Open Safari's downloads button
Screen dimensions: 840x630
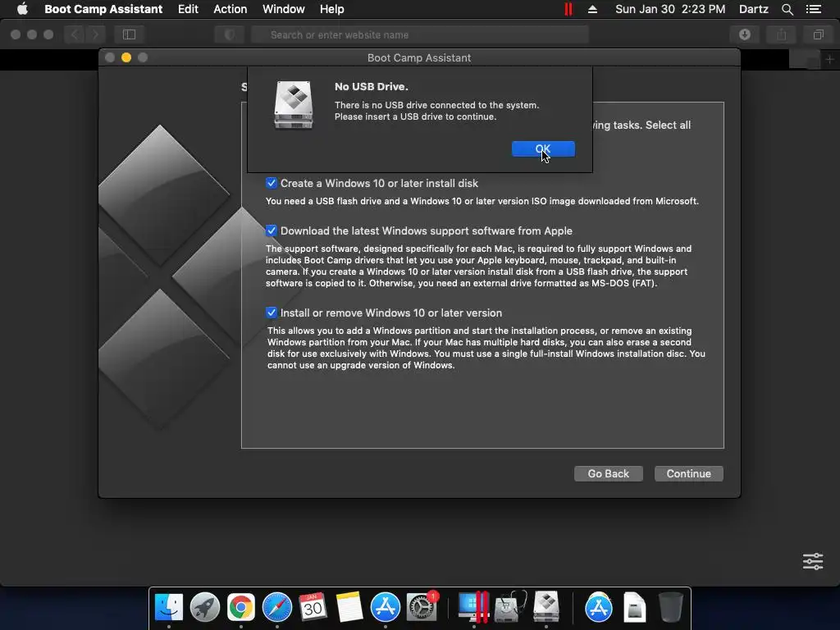(x=745, y=34)
